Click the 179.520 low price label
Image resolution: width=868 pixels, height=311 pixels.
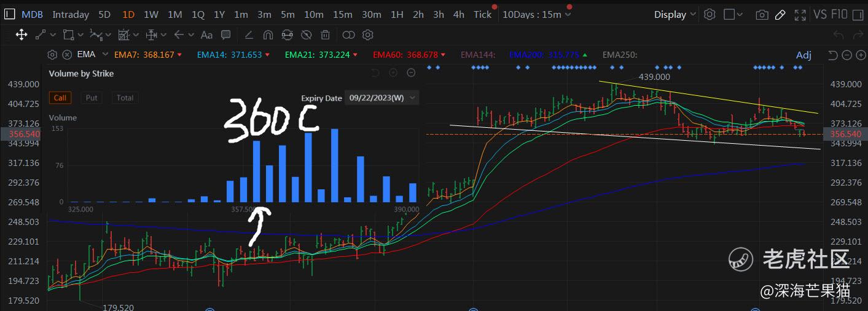[x=117, y=307]
